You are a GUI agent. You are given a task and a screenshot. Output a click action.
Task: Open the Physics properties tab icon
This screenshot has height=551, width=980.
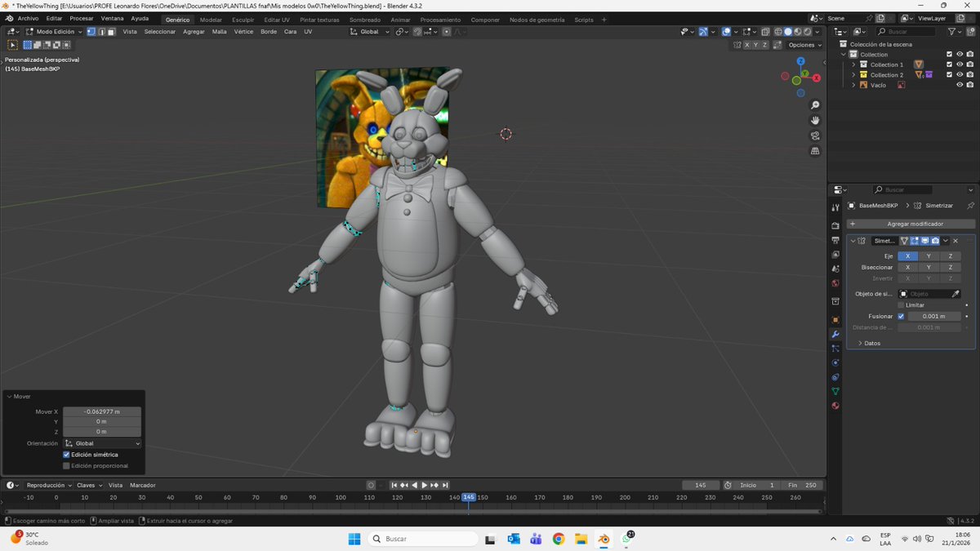pos(835,362)
